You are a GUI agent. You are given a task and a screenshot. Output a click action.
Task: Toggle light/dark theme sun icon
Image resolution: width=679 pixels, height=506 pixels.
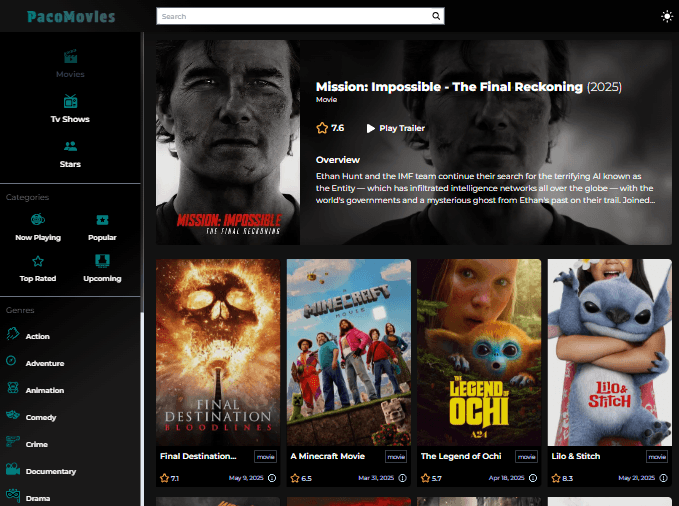pyautogui.click(x=667, y=16)
